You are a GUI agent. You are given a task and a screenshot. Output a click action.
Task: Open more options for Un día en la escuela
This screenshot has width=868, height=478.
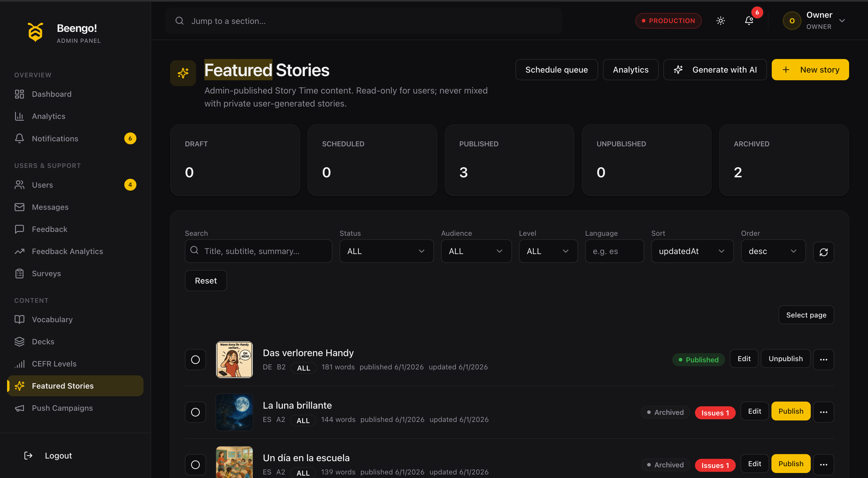[x=823, y=464]
